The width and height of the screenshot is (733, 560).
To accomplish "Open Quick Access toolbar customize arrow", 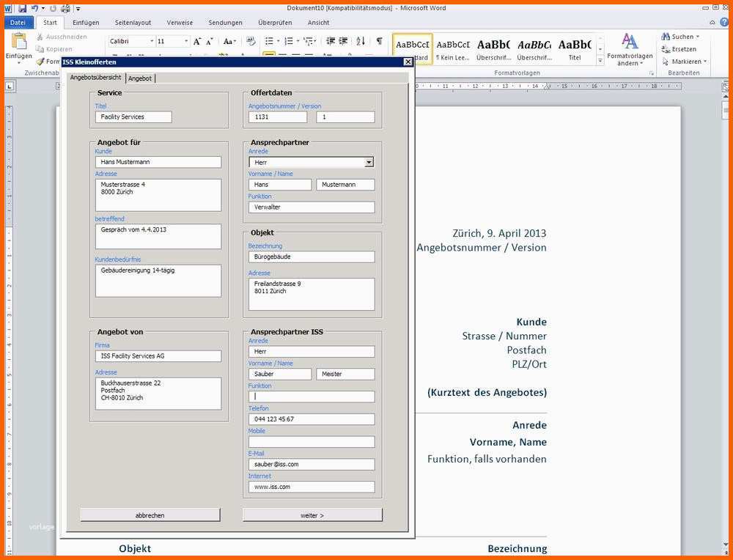I will pyautogui.click(x=78, y=9).
